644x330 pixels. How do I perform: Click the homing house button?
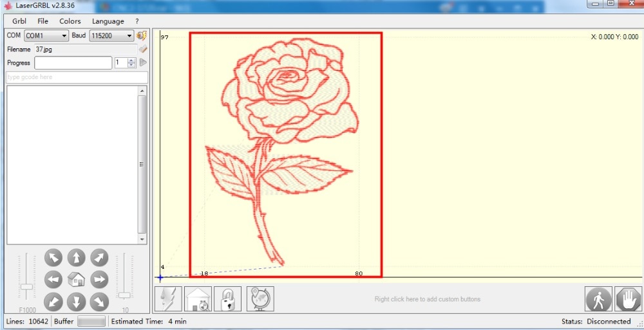(198, 299)
